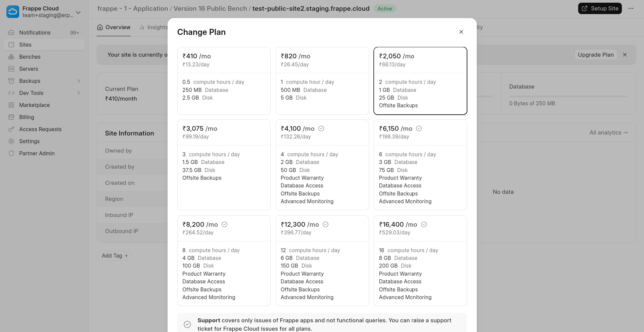Open the Insights tab
The width and height of the screenshot is (644, 332).
click(154, 27)
